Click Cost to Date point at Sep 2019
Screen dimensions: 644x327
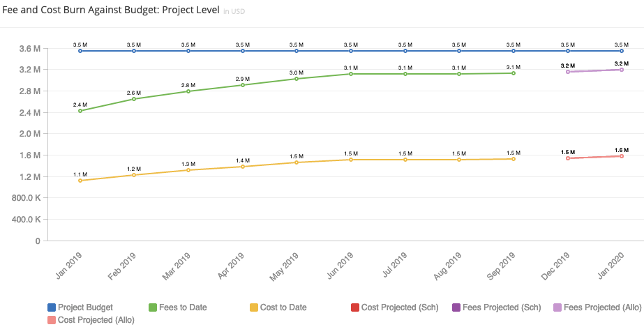pos(514,159)
